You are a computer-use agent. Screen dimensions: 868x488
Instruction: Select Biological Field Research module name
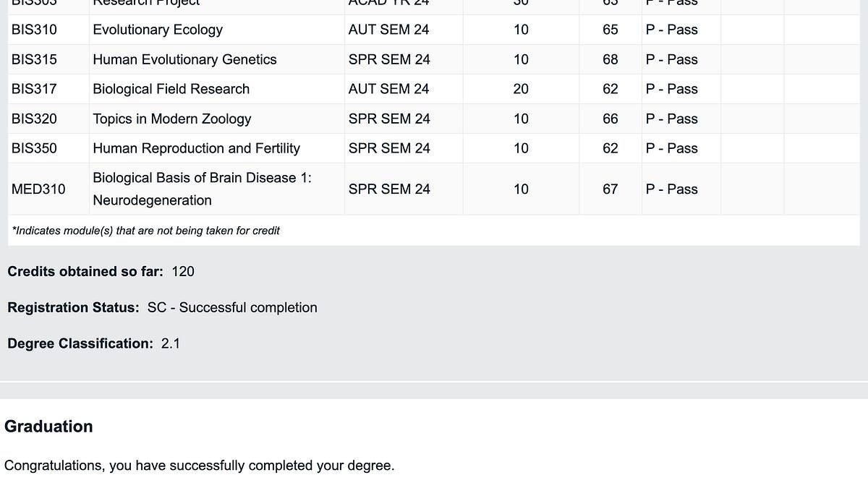pos(171,89)
